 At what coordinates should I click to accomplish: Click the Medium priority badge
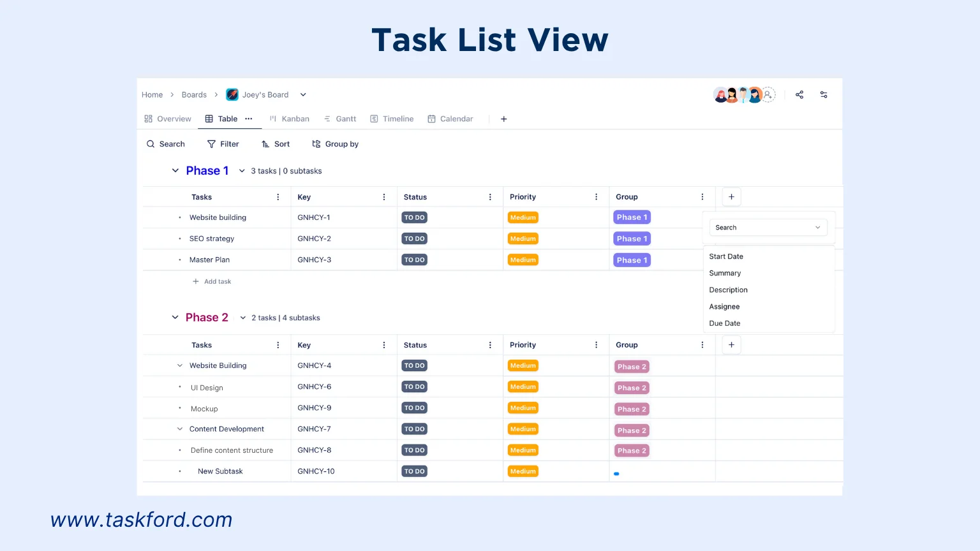(523, 217)
